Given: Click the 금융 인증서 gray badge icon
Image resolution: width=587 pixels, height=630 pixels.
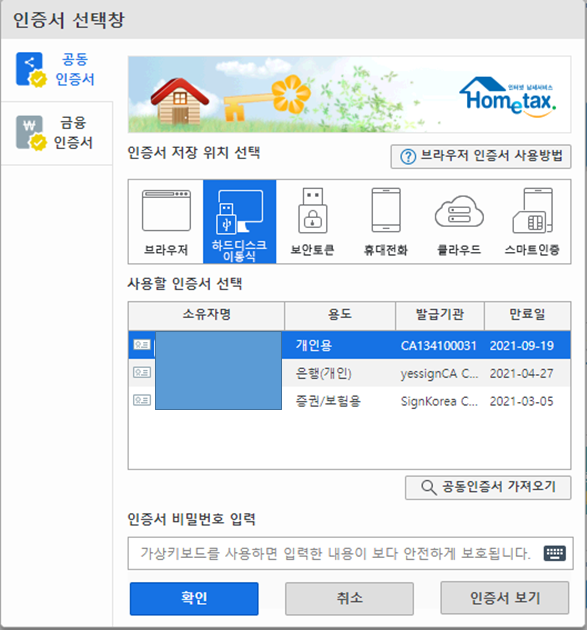Looking at the screenshot, I should click(31, 133).
